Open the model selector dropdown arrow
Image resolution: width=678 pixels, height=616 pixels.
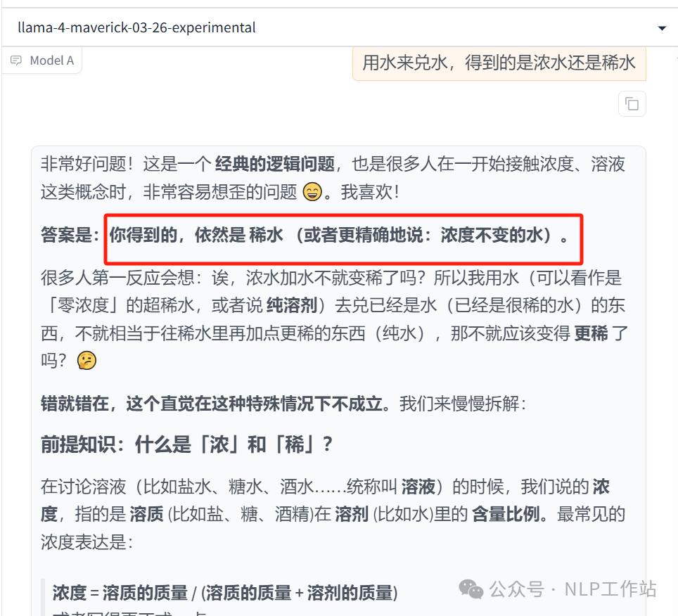[x=662, y=29]
